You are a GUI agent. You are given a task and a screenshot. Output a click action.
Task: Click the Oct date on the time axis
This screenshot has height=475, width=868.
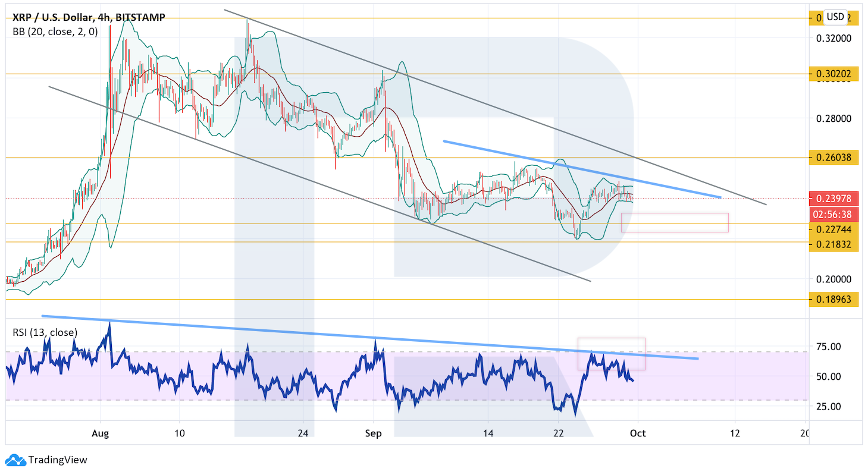[x=638, y=433]
